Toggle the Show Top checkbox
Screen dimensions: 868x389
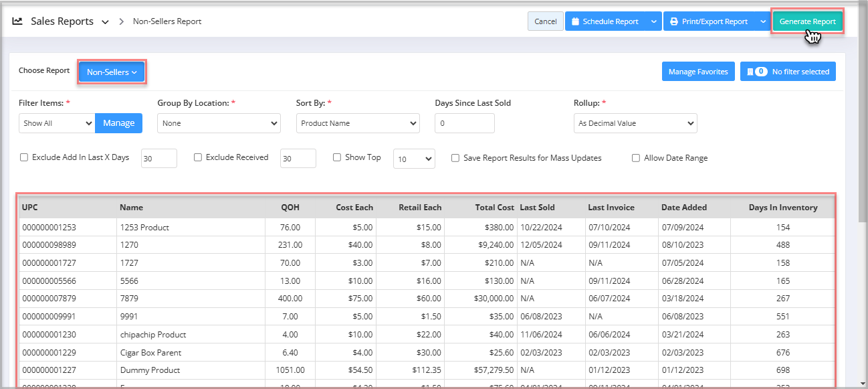[337, 158]
